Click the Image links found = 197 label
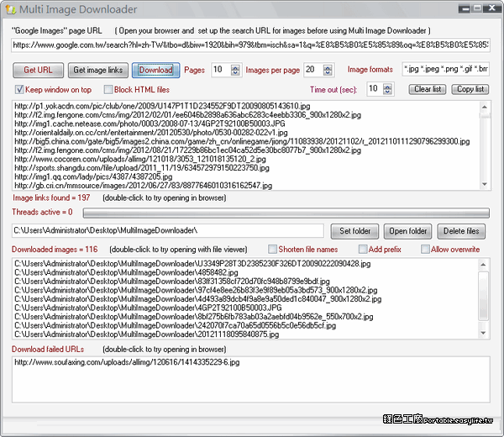 tap(51, 197)
